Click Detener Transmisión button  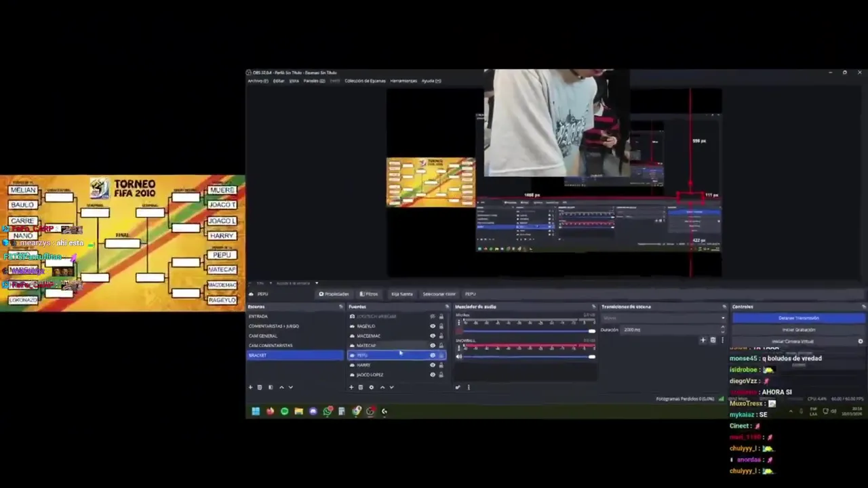(798, 318)
